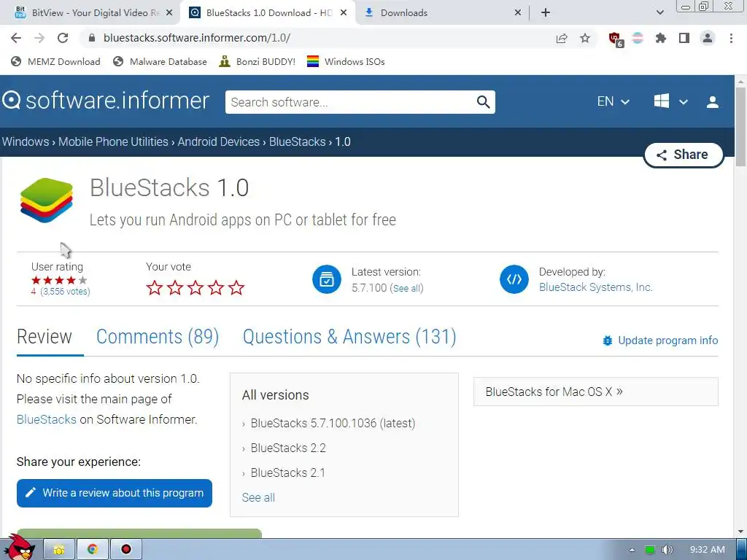747x560 pixels.
Task: Open the volume speaker tray icon
Action: [667, 550]
